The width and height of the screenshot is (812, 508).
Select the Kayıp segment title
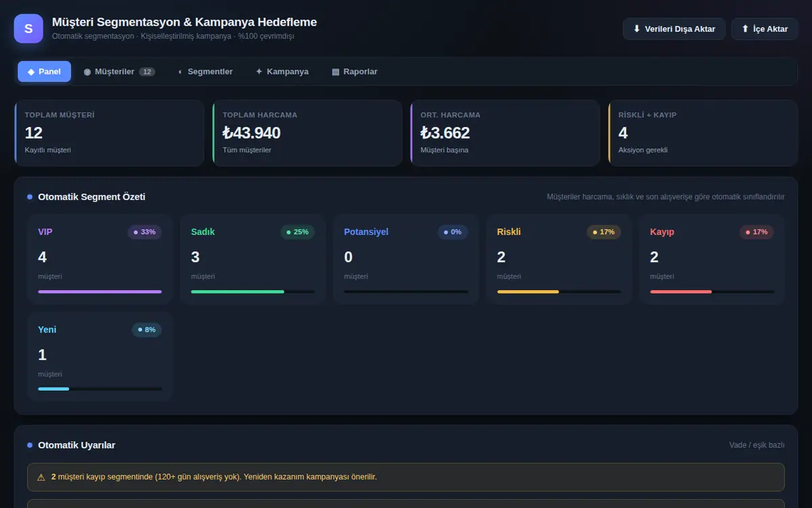662,232
